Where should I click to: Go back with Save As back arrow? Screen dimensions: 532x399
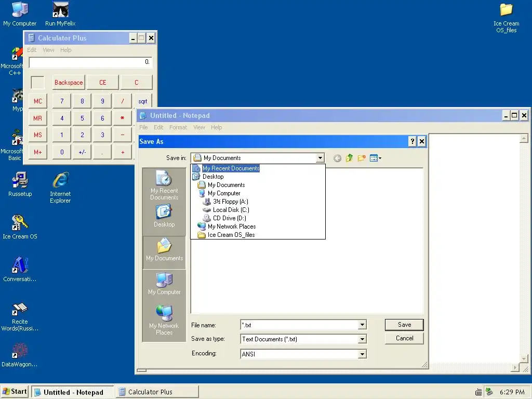[337, 158]
